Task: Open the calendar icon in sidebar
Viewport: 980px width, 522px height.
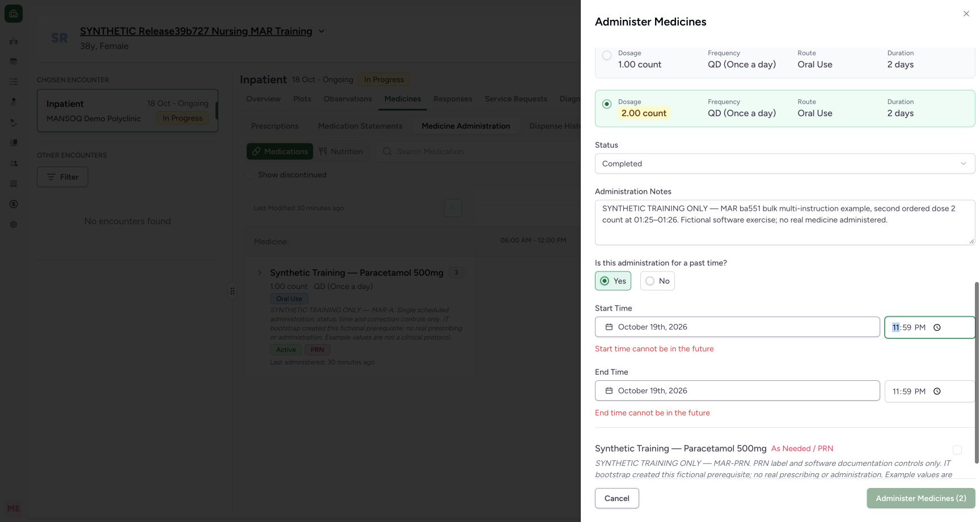Action: [x=14, y=61]
